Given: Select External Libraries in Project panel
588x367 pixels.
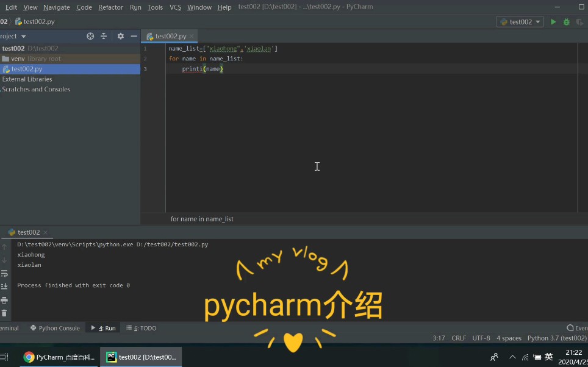Looking at the screenshot, I should [x=28, y=79].
